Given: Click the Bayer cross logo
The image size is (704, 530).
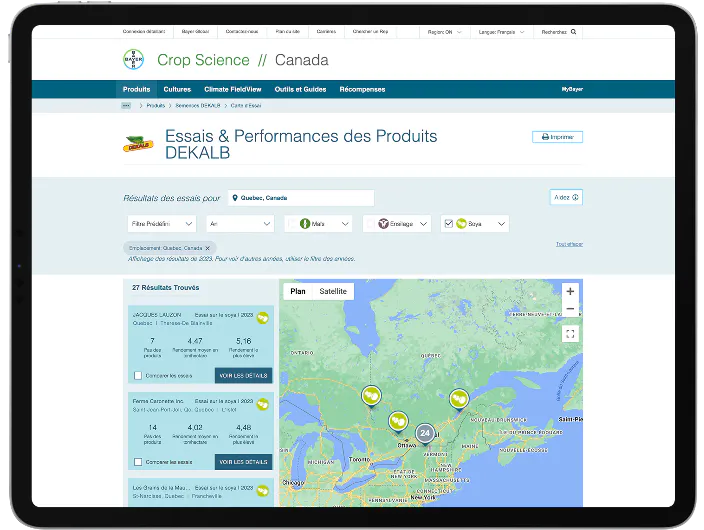Looking at the screenshot, I should pos(133,60).
